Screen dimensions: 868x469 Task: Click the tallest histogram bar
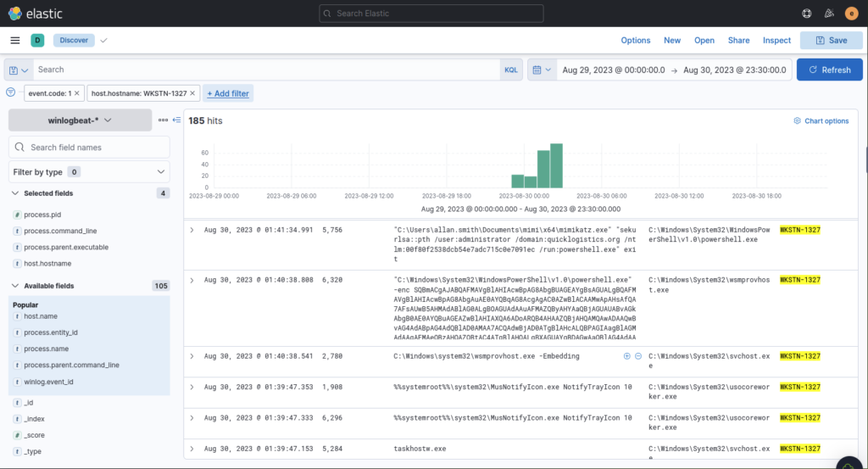(556, 165)
